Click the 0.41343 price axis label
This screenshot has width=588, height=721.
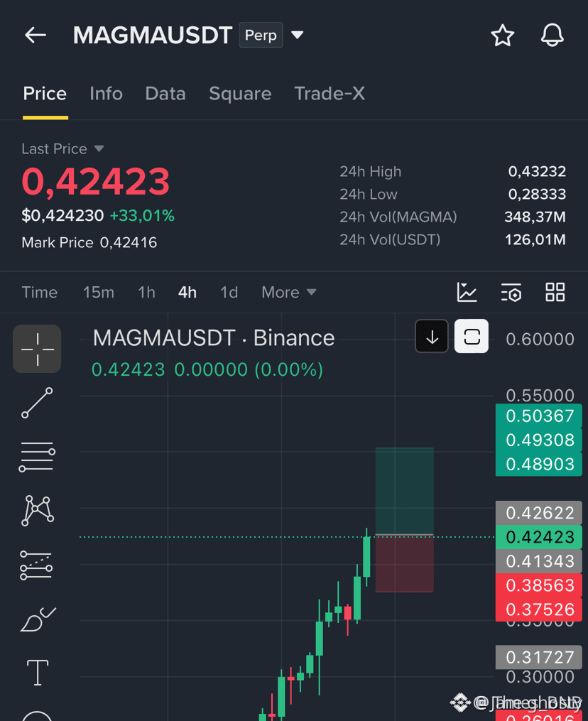(x=539, y=561)
